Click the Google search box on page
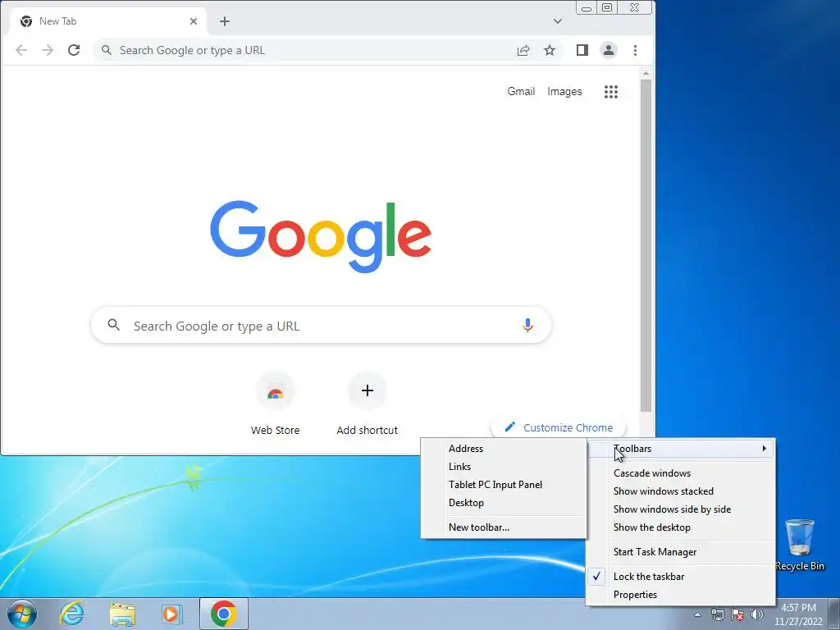840x630 pixels. [x=322, y=325]
